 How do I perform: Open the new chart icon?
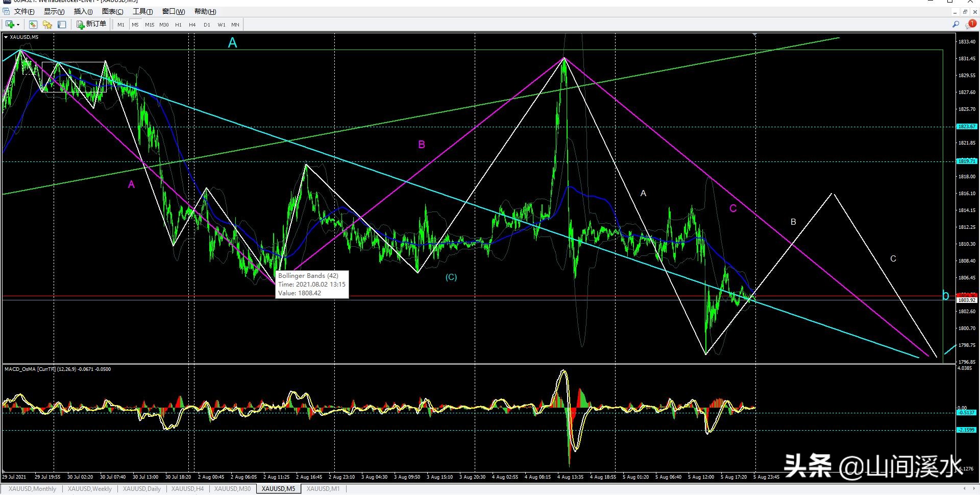[x=9, y=25]
